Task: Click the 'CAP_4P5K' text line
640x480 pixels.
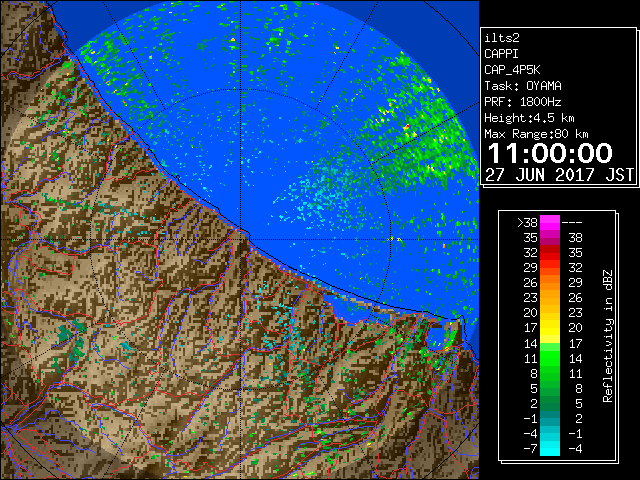Action: tap(512, 70)
